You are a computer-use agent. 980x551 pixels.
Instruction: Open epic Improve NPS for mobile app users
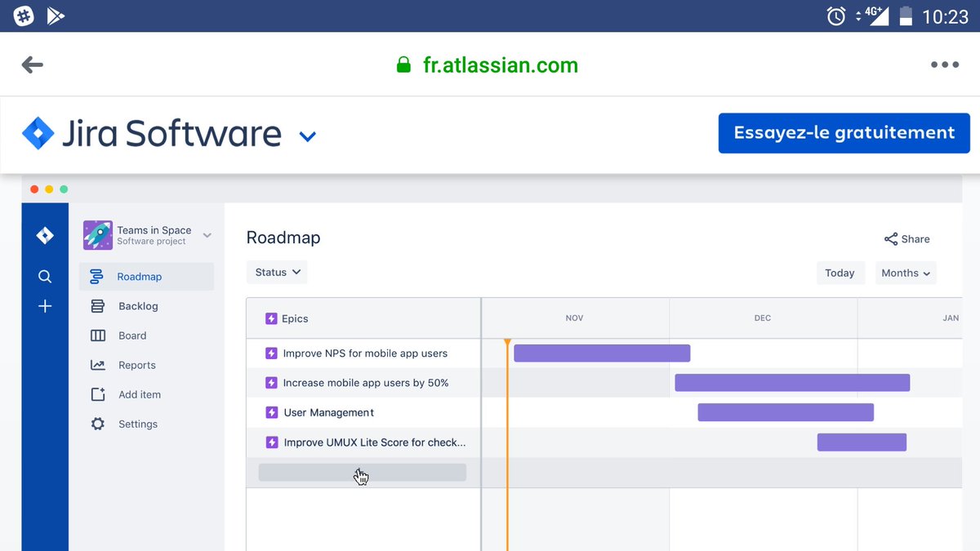pyautogui.click(x=365, y=353)
